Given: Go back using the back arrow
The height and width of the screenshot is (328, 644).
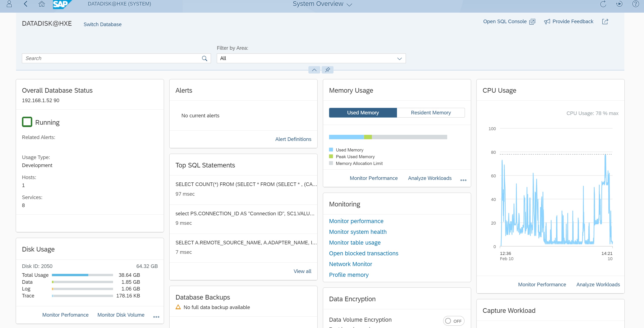Looking at the screenshot, I should pos(26,4).
